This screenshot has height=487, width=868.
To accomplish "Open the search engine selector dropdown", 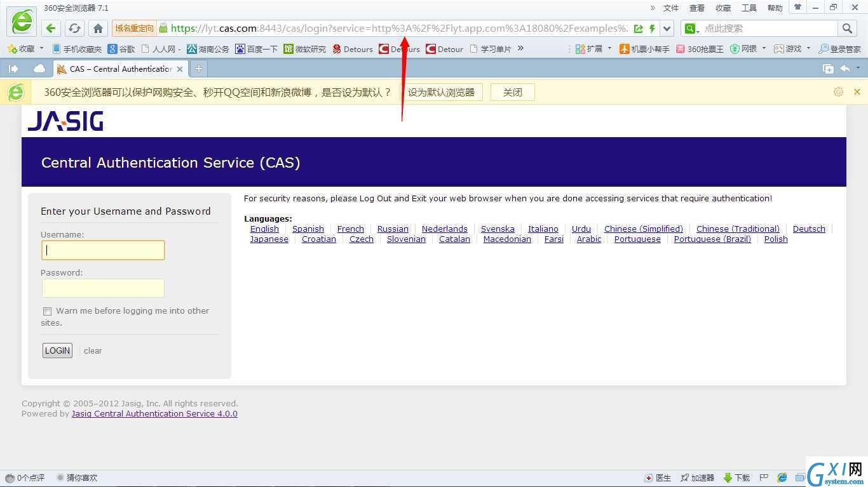I will coord(692,29).
